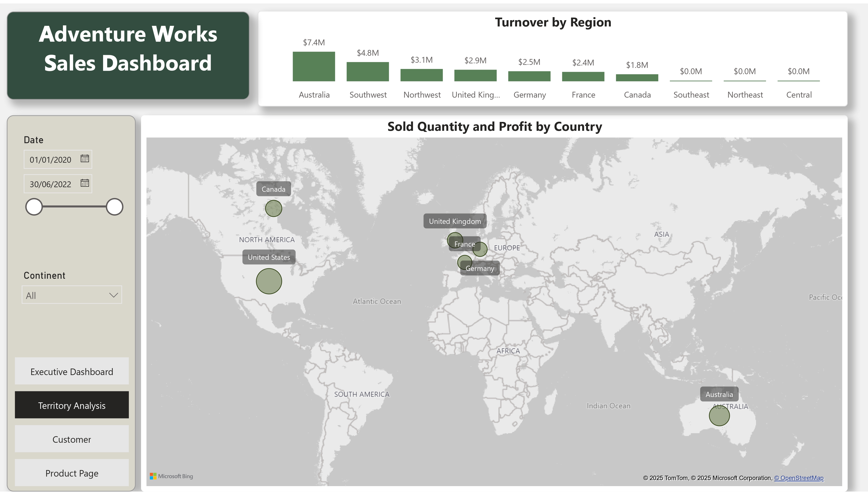The image size is (868, 495).
Task: Click the Southeast axis label
Action: point(691,95)
